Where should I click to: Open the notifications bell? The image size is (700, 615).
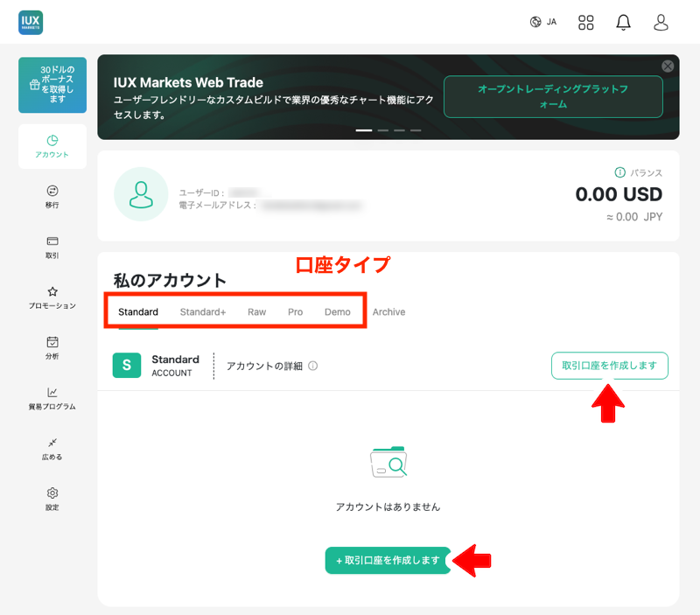pyautogui.click(x=623, y=23)
